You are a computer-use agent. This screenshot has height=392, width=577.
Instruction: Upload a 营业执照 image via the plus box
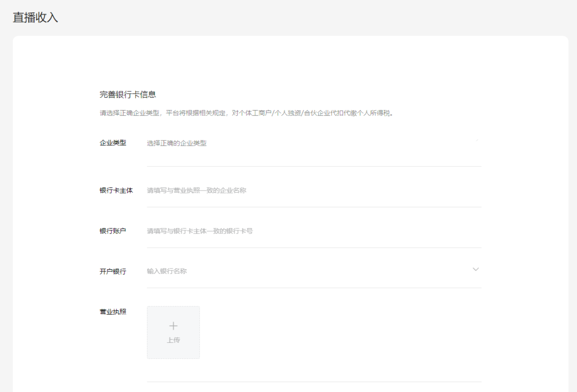coord(173,332)
